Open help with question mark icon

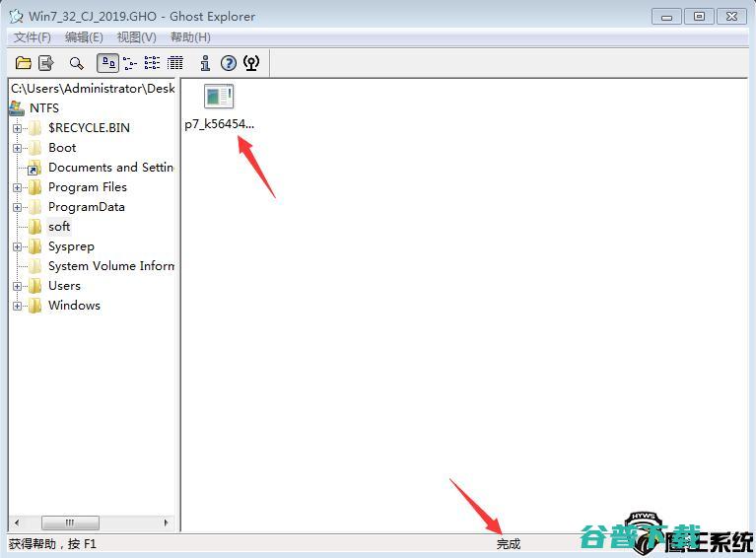click(x=229, y=63)
